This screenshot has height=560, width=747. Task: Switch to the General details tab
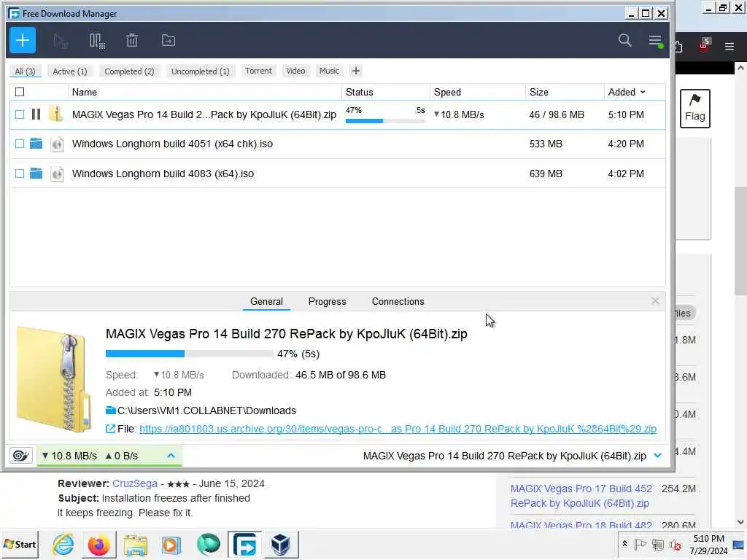click(x=266, y=301)
